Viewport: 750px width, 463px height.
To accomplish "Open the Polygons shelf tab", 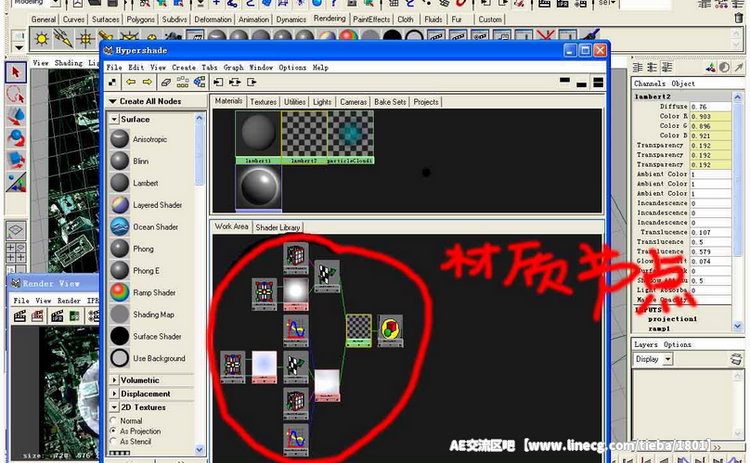I will pos(140,20).
